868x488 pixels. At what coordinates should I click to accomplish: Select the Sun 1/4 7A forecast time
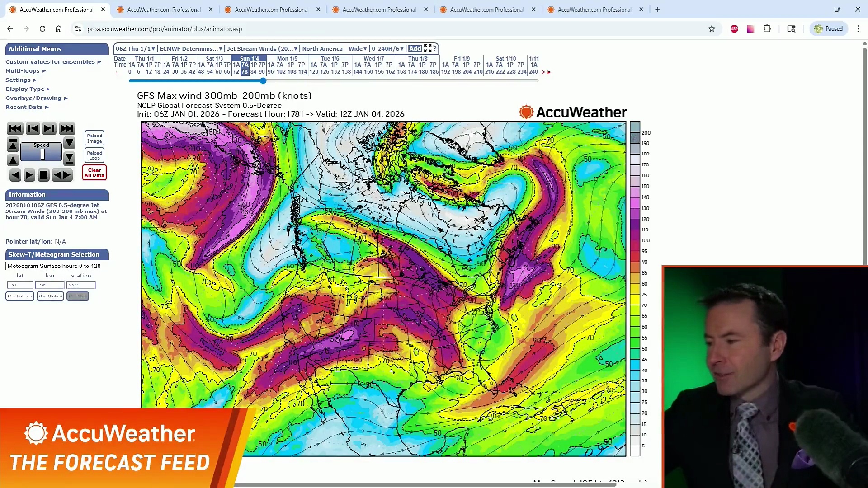pos(245,65)
